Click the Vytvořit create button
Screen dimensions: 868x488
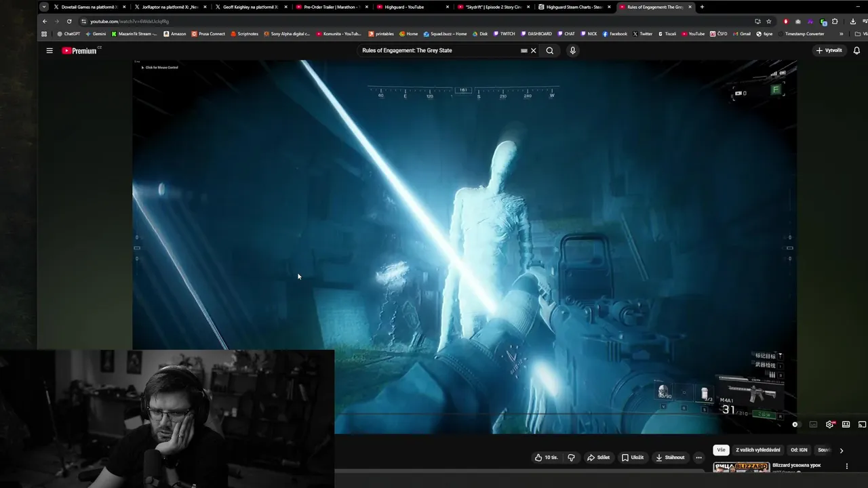(x=829, y=50)
